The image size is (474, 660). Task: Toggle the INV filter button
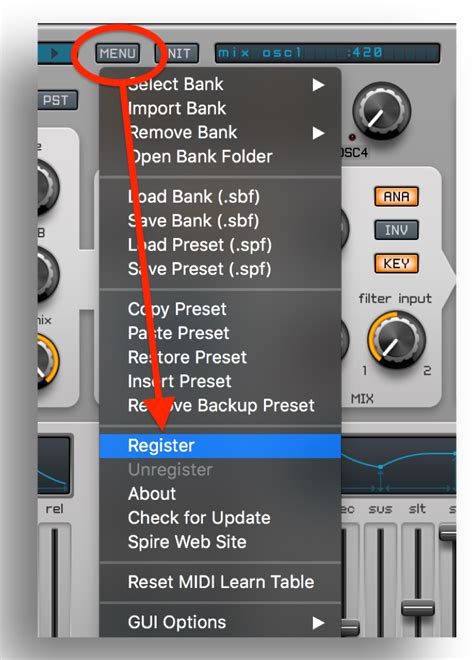pos(396,230)
